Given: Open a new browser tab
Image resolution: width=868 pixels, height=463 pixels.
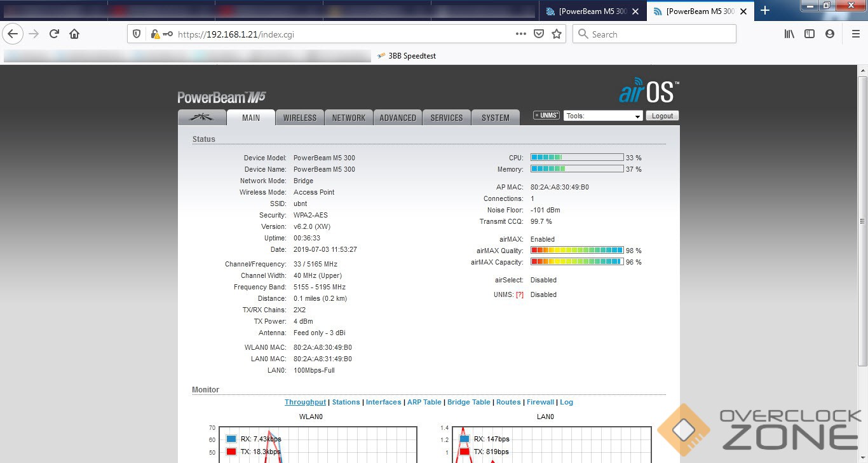Looking at the screenshot, I should click(765, 10).
